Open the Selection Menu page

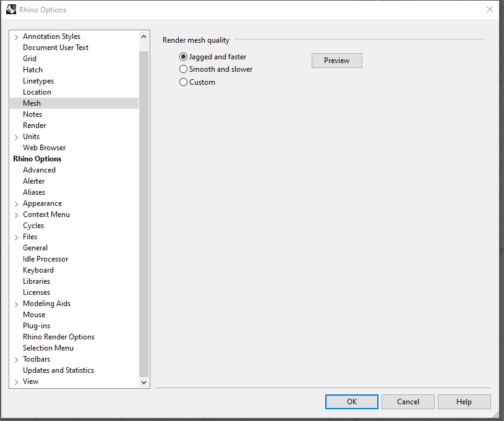48,348
